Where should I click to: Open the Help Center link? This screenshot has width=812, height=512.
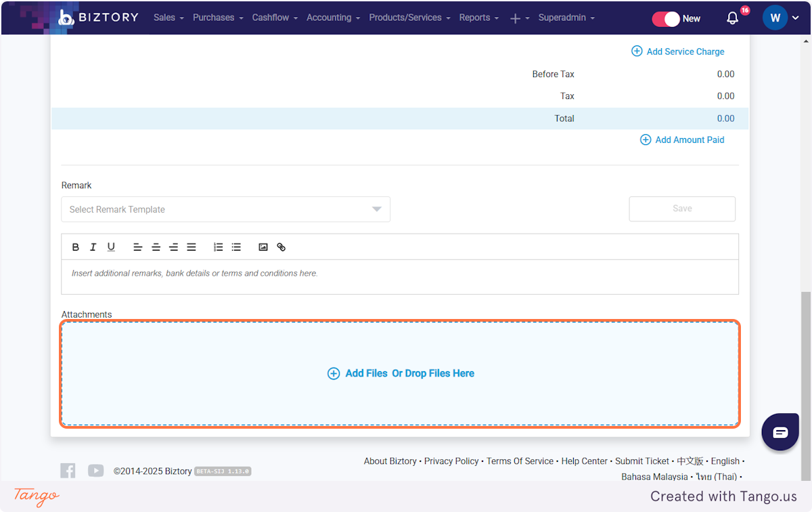point(585,461)
